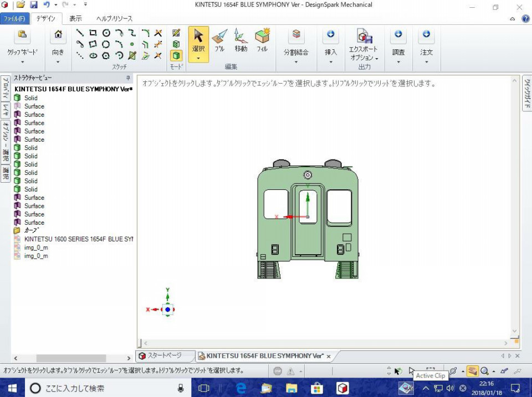Select the last img_0_m item in the tree
Image resolution: width=532 pixels, height=397 pixels.
(x=31, y=256)
